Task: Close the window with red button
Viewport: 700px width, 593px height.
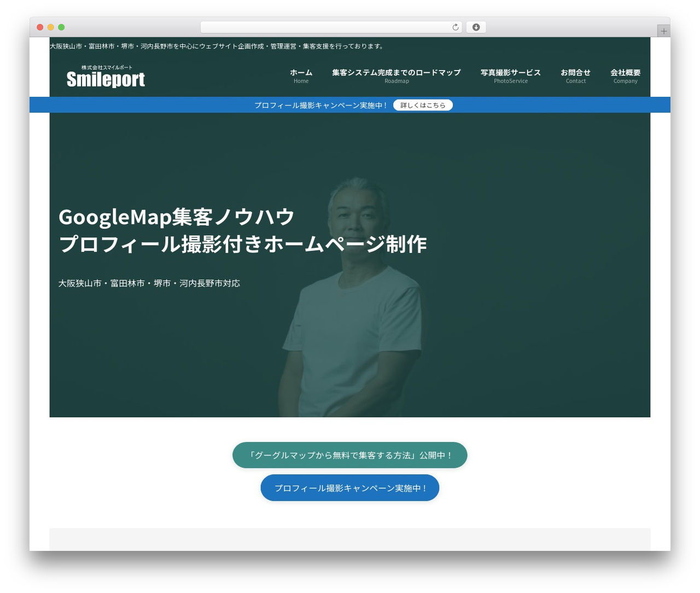Action: click(40, 27)
